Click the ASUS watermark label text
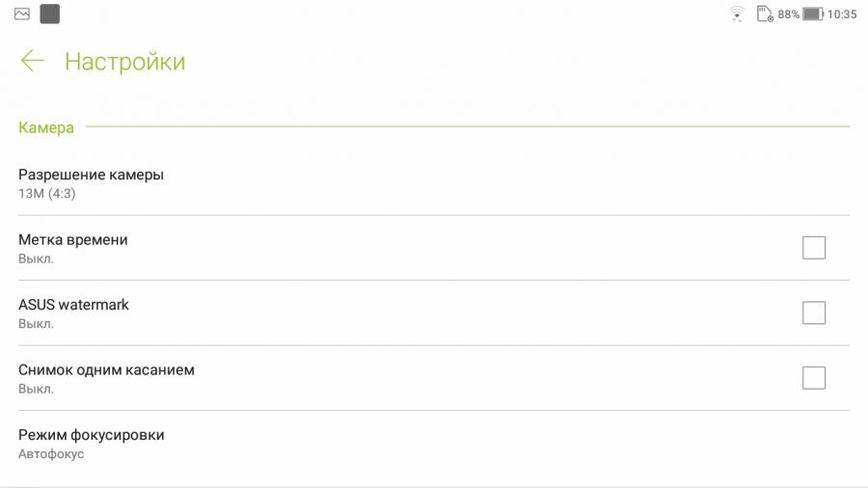The image size is (868, 488). pyautogui.click(x=73, y=305)
